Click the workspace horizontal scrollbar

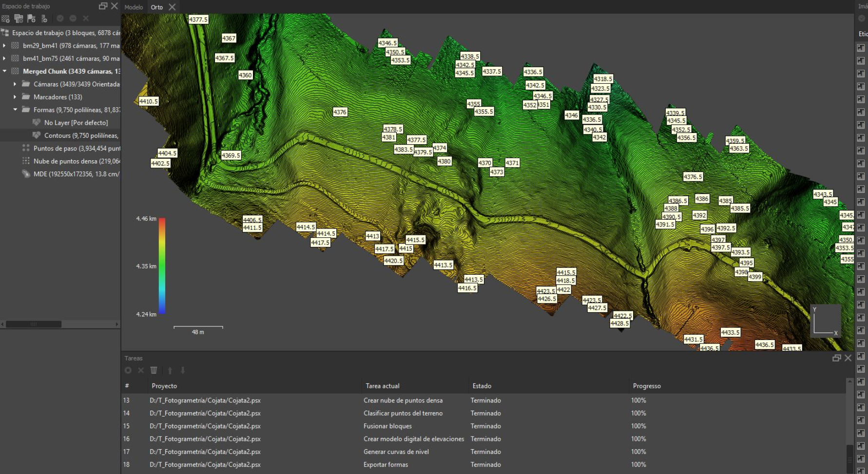click(33, 324)
